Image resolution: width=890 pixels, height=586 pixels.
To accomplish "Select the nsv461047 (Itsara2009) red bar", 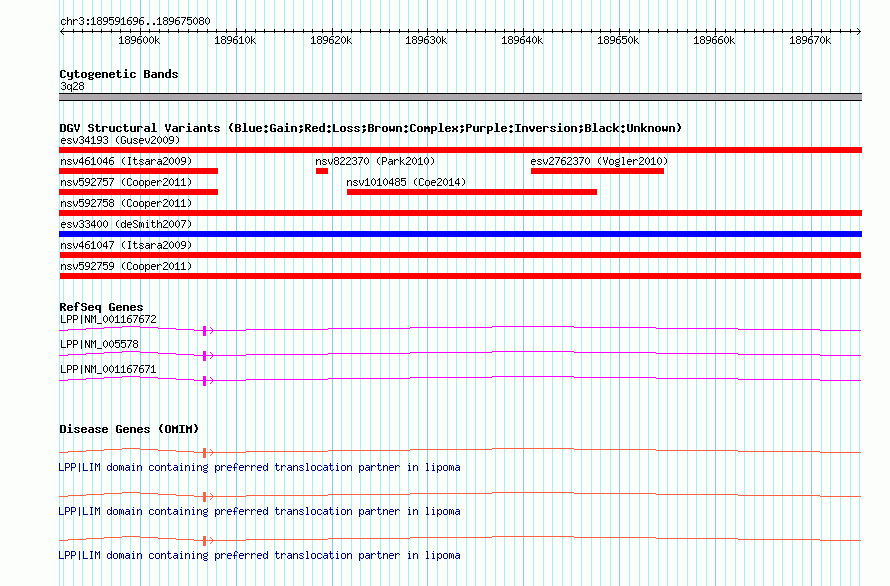I will coord(460,255).
